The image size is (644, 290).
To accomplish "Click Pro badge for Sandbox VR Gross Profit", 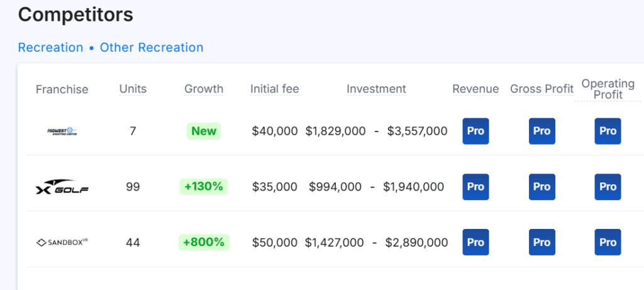I will [x=541, y=242].
